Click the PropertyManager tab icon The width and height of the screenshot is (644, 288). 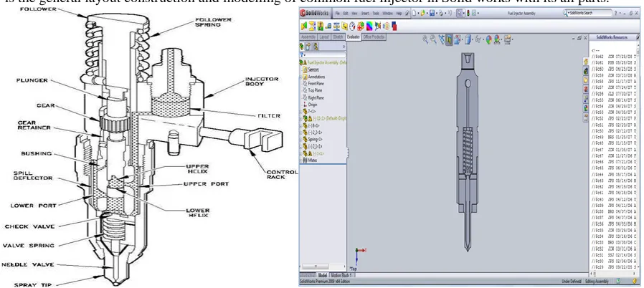[308, 47]
